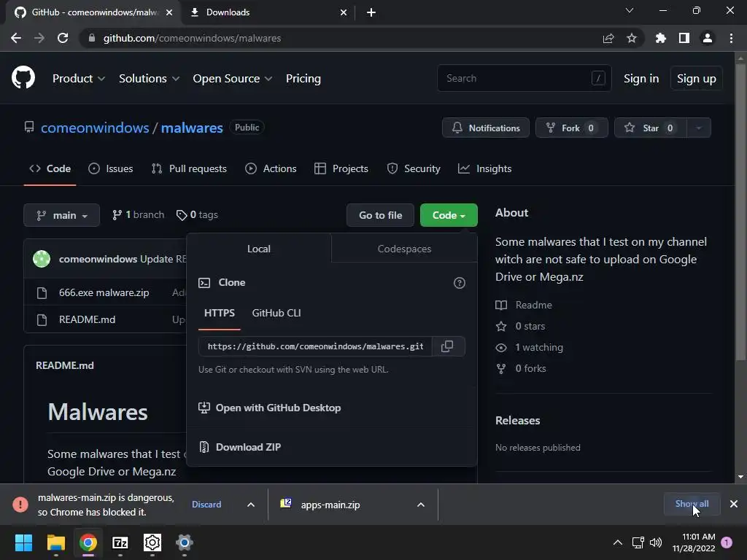
Task: Open File Explorer from the taskbar
Action: 55,542
